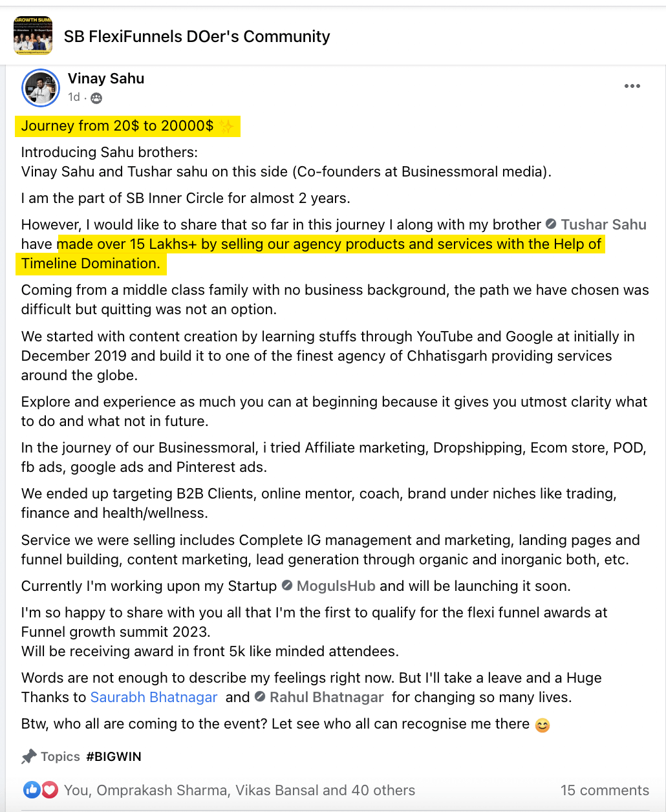This screenshot has width=666, height=812.
Task: Click the globe privacy icon beside timestamp
Action: click(x=96, y=98)
